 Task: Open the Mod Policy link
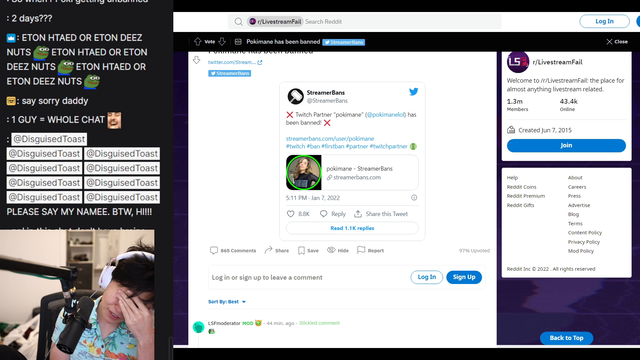tap(580, 251)
